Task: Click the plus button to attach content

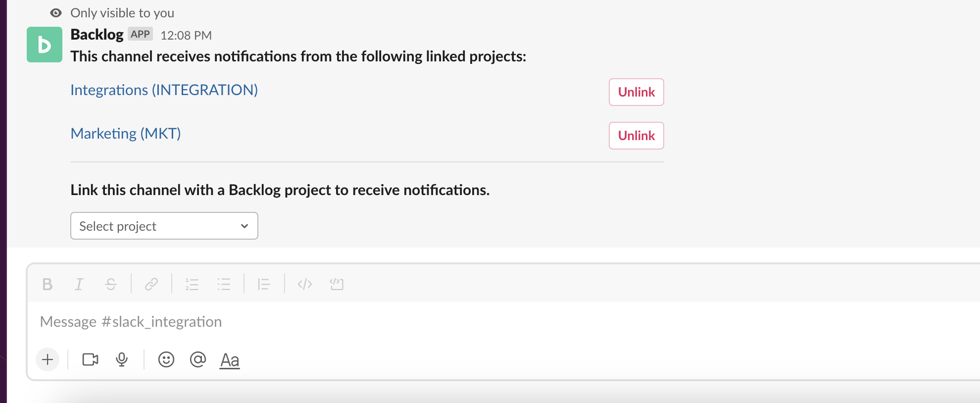Action: click(47, 360)
